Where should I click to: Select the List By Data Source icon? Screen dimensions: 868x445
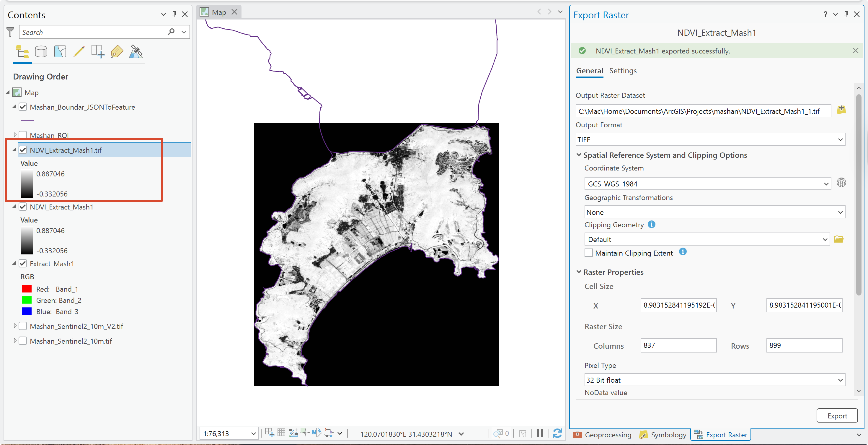pos(41,52)
